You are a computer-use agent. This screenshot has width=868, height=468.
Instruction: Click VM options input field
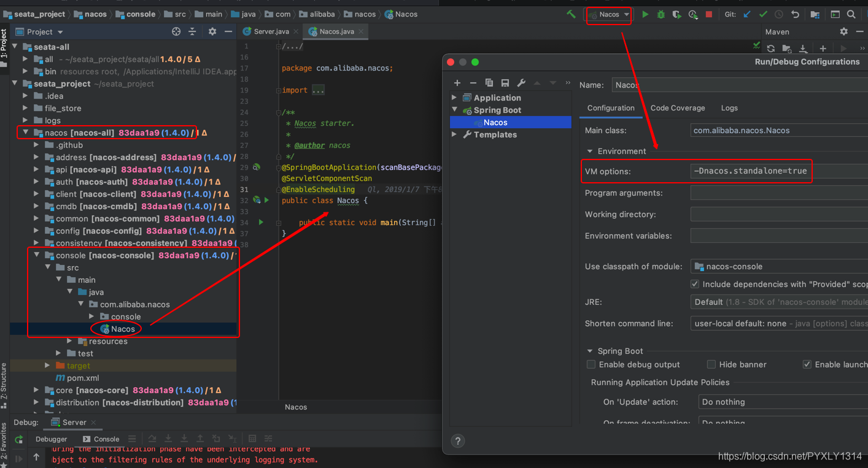coord(779,171)
